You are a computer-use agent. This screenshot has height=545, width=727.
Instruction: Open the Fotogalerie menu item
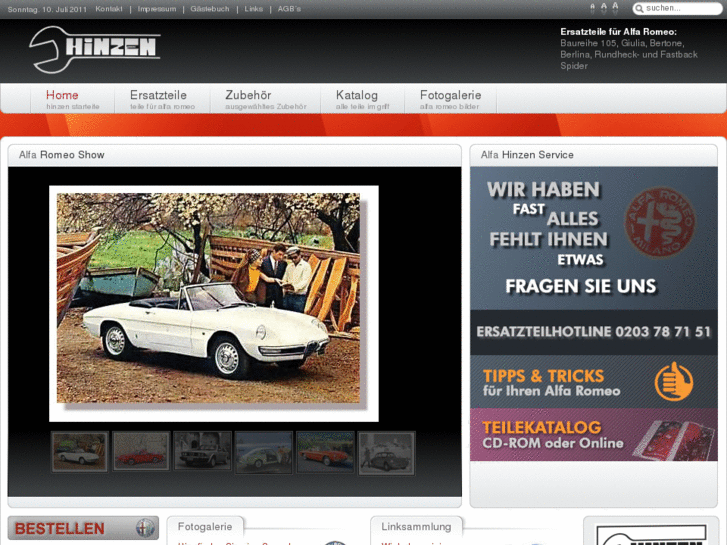(x=450, y=99)
